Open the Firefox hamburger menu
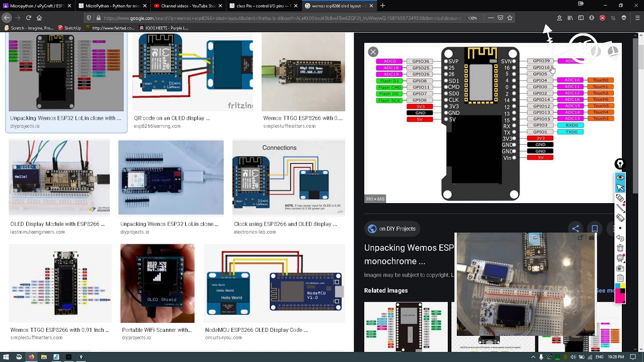 (x=637, y=18)
